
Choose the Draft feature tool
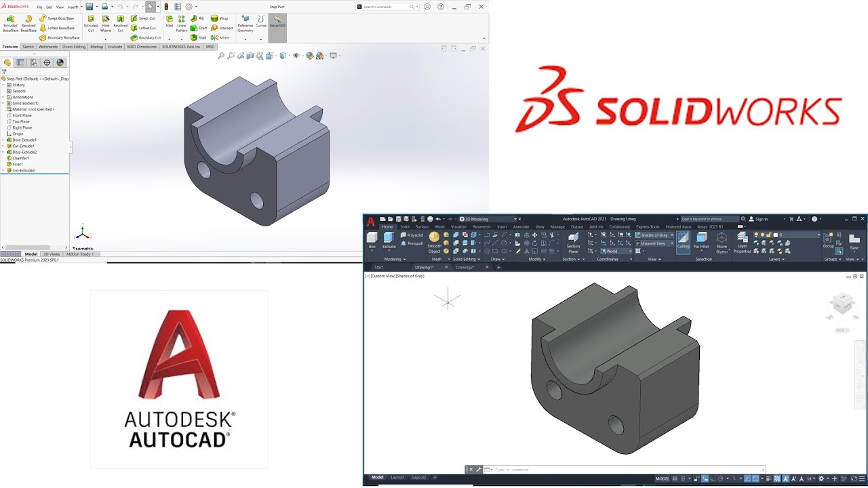pos(199,28)
